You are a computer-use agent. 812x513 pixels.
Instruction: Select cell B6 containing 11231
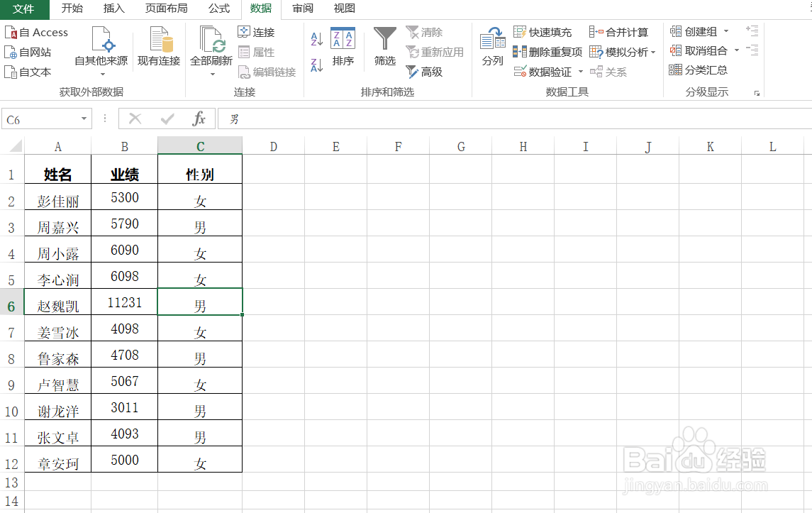coord(124,302)
